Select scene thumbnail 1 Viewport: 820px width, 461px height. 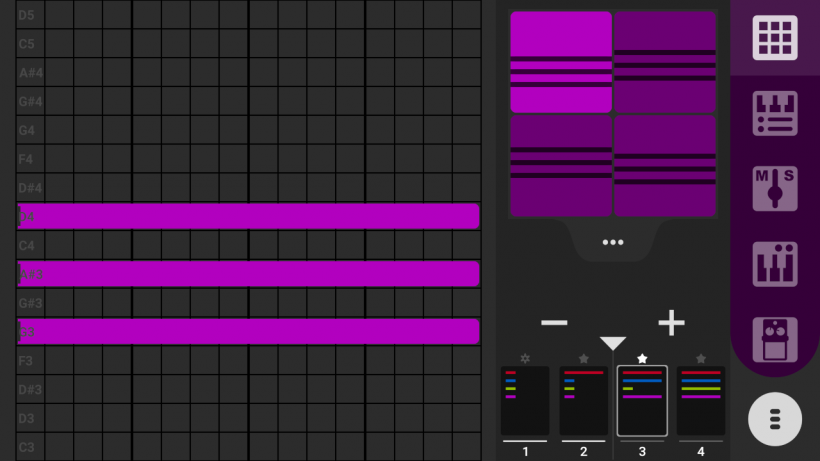(x=525, y=401)
